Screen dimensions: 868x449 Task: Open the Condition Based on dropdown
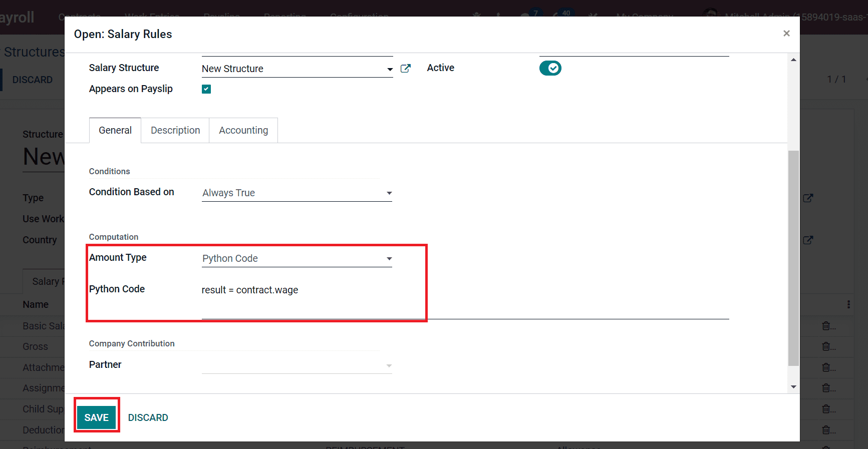point(389,193)
